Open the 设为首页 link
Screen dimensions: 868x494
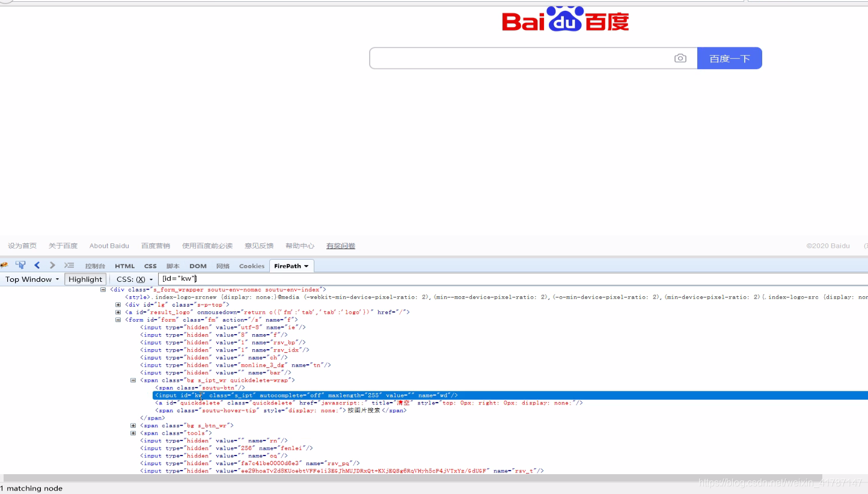[x=22, y=246]
